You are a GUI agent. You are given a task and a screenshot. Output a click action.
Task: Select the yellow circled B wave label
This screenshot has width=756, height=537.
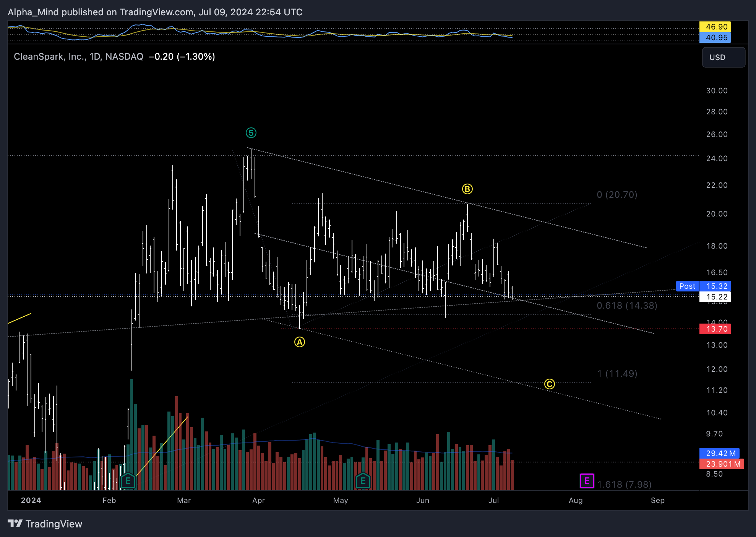click(x=467, y=189)
